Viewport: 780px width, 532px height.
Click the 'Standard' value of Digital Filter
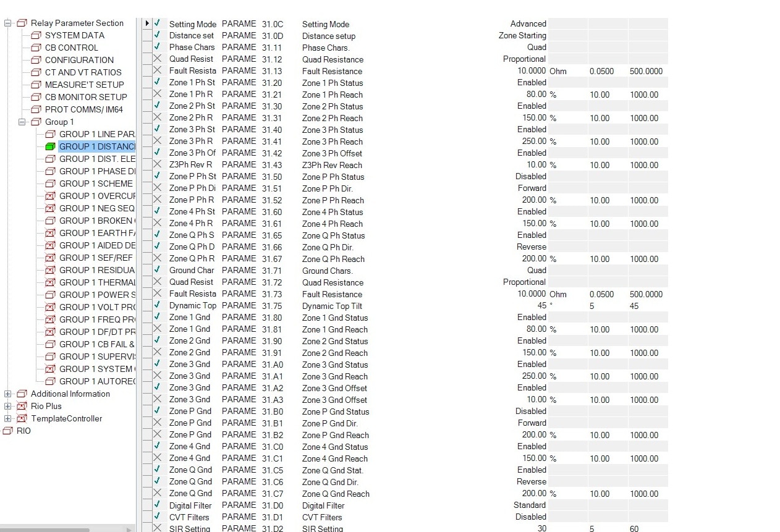pyautogui.click(x=530, y=505)
